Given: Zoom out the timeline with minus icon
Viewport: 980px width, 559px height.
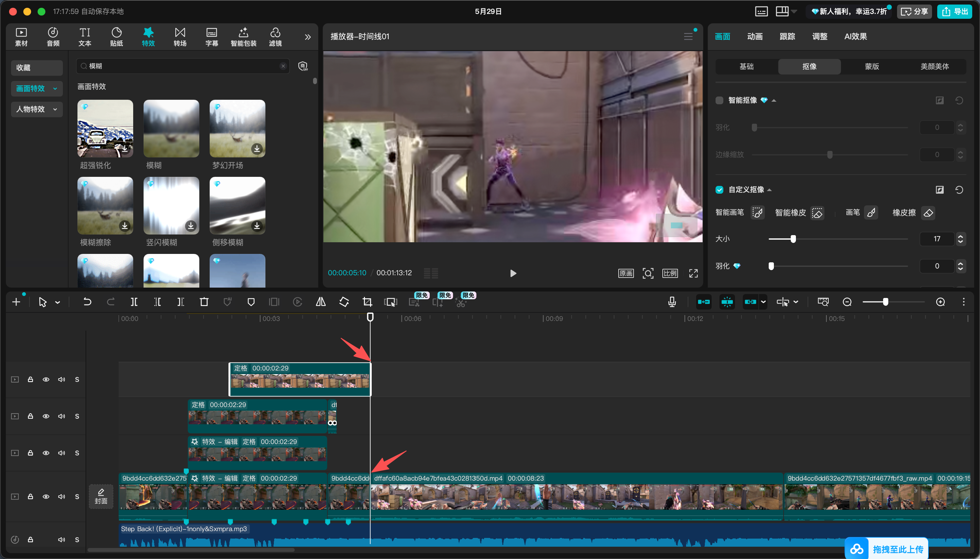Looking at the screenshot, I should [x=847, y=302].
